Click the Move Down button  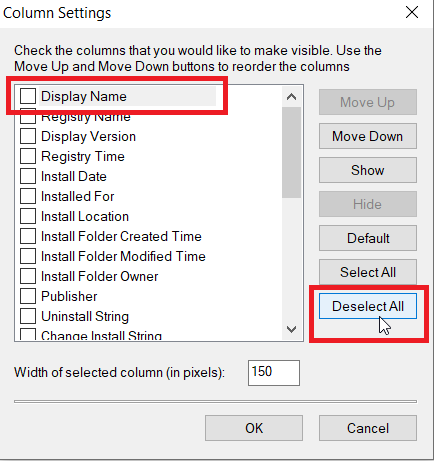pos(368,136)
